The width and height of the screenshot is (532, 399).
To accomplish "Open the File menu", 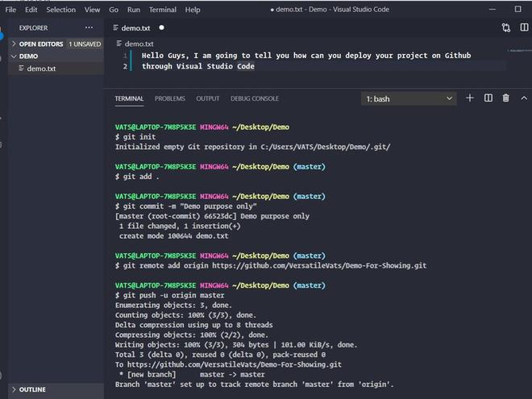I will click(x=10, y=10).
